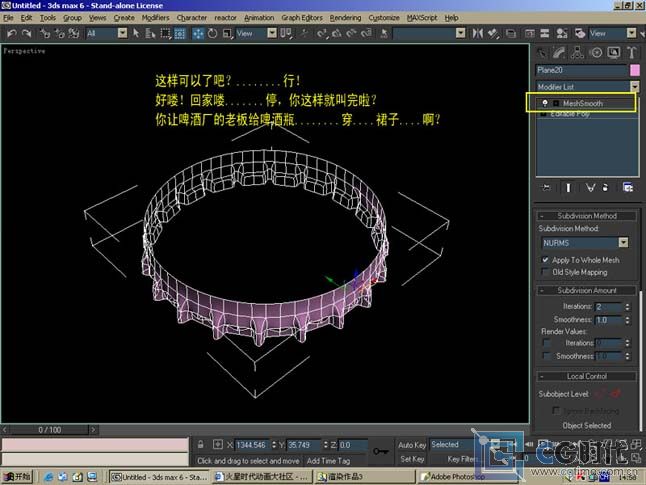Image resolution: width=646 pixels, height=485 pixels.
Task: Open the File menu
Action: (x=8, y=18)
